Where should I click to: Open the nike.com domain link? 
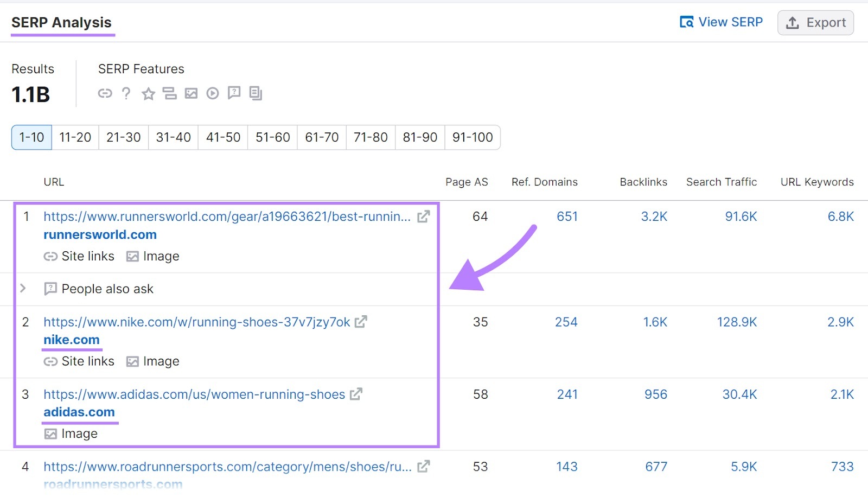point(71,340)
